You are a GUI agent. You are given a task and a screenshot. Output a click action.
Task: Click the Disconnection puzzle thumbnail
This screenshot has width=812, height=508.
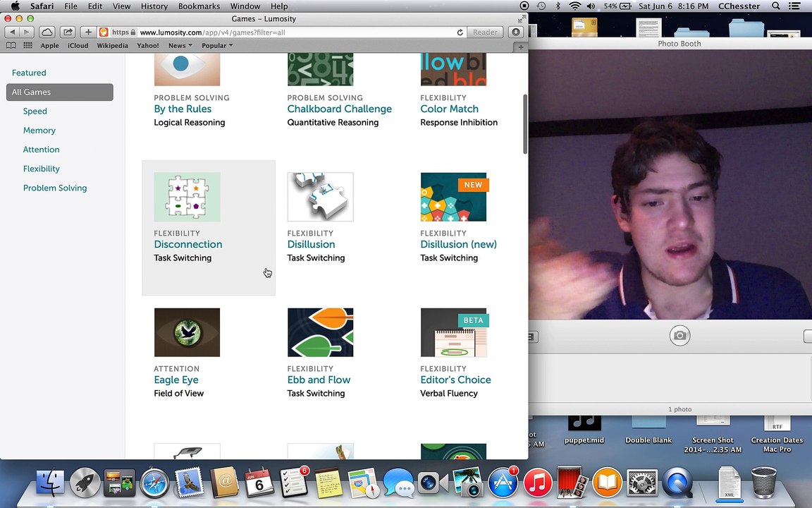tap(187, 197)
